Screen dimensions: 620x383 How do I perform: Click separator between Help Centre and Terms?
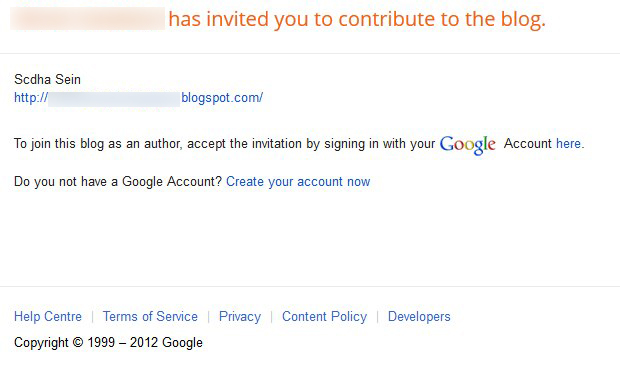click(x=93, y=317)
